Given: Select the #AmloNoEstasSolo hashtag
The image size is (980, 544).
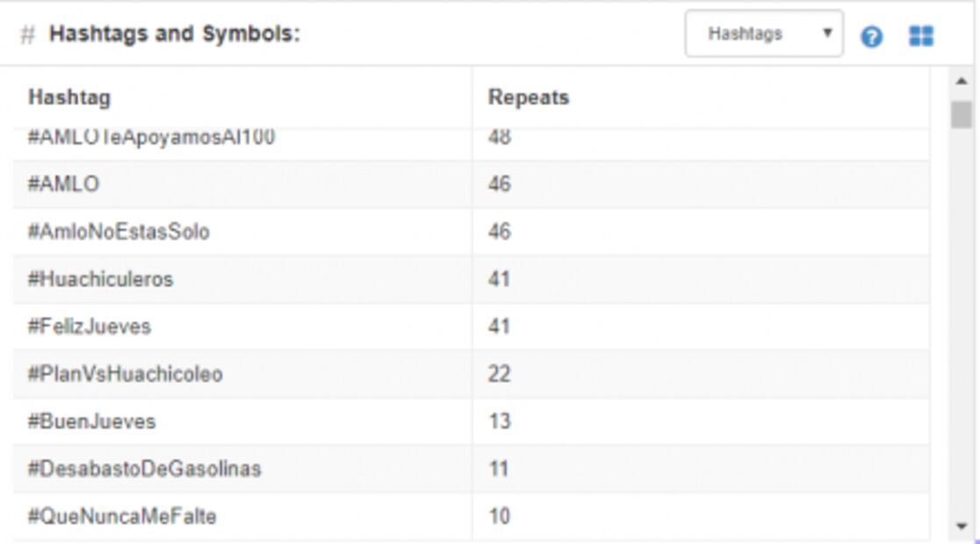Looking at the screenshot, I should (119, 232).
